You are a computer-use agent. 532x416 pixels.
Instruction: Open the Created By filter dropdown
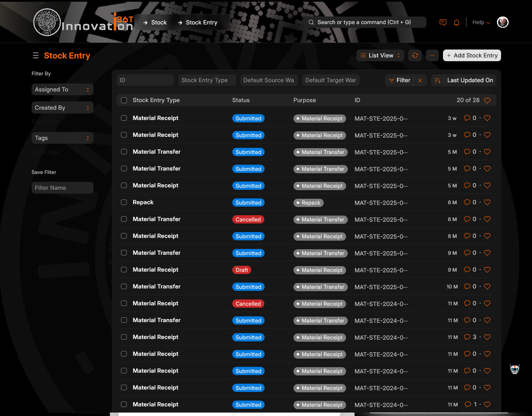62,108
